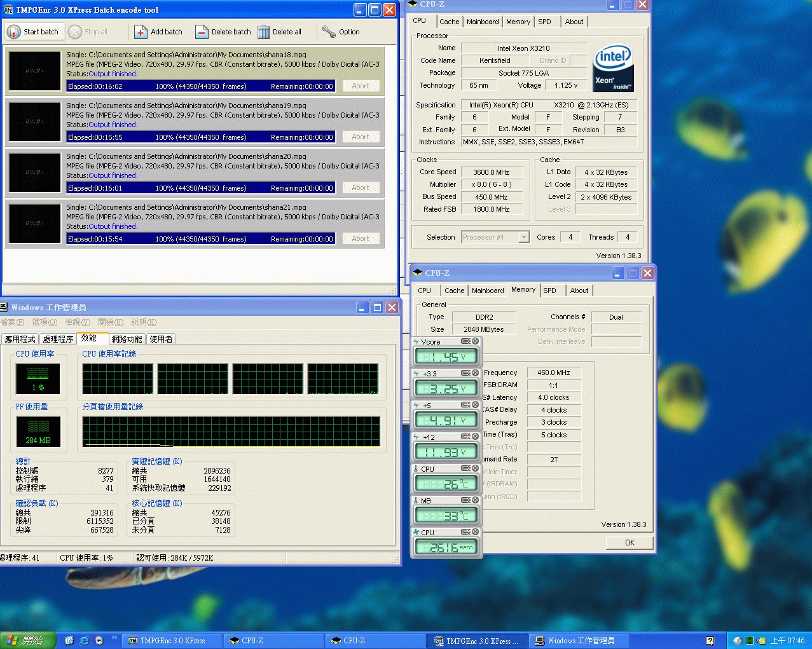The image size is (812, 649).
Task: Click the PF 使用量 gauge showing 284 MB
Action: 38,432
